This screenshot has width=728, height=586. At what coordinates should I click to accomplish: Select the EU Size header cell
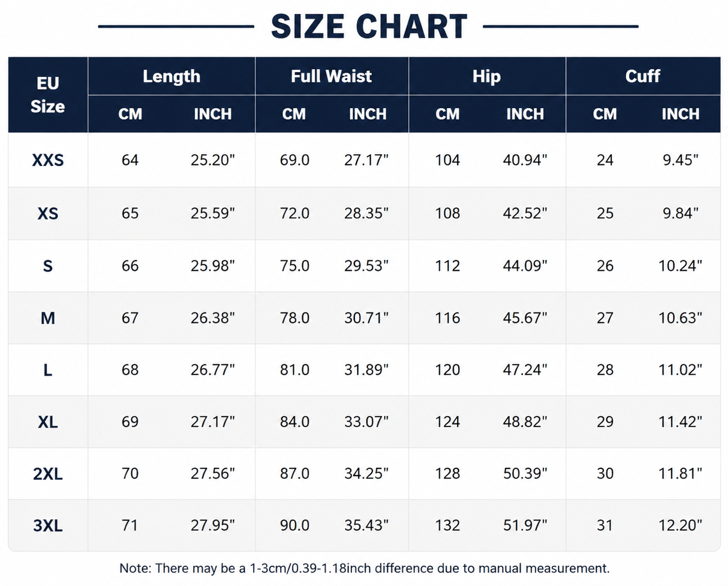[48, 95]
